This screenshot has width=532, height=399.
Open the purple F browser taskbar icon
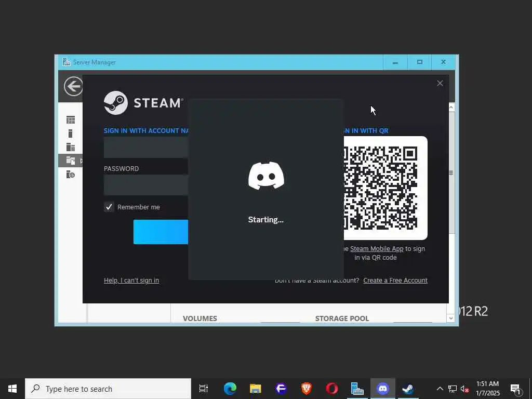[281, 389]
